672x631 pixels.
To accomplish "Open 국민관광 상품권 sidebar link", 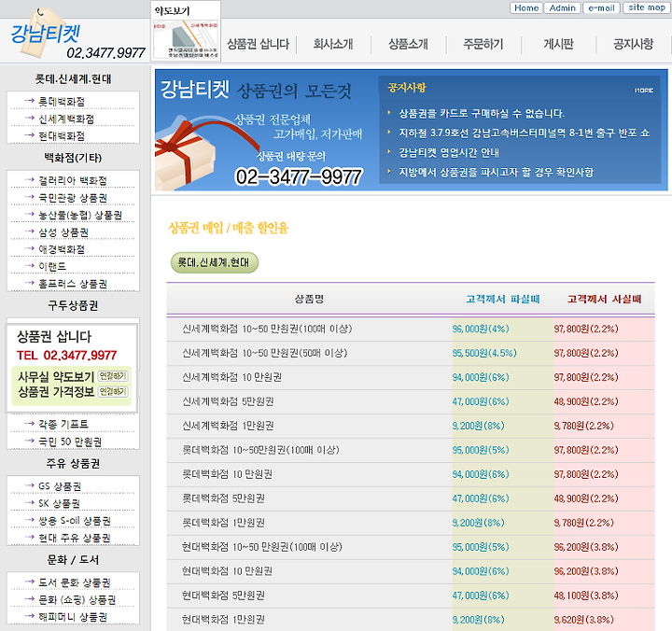I will click(x=73, y=198).
